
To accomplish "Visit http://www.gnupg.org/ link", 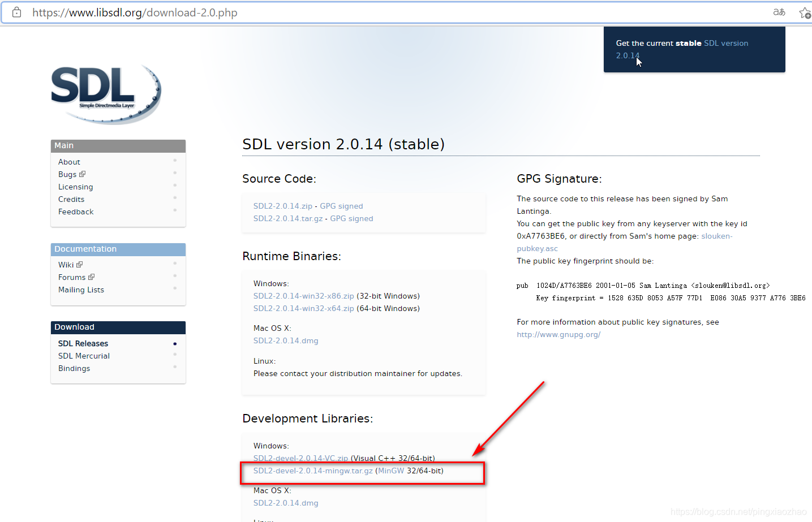I will (x=558, y=334).
